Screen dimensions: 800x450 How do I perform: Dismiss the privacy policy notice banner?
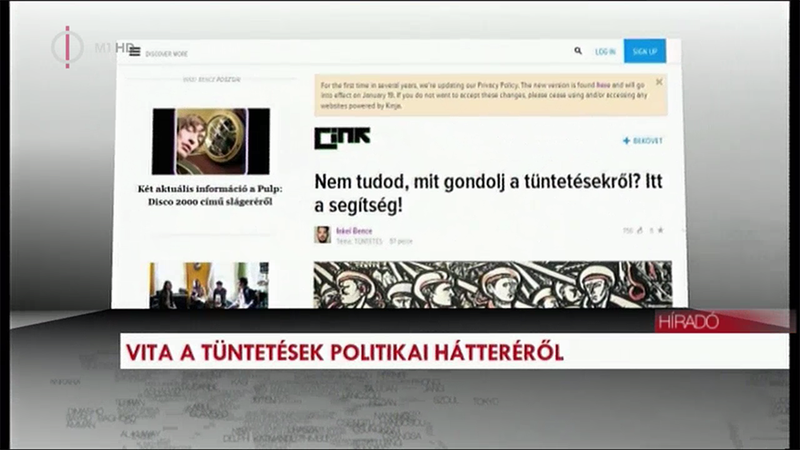click(659, 82)
